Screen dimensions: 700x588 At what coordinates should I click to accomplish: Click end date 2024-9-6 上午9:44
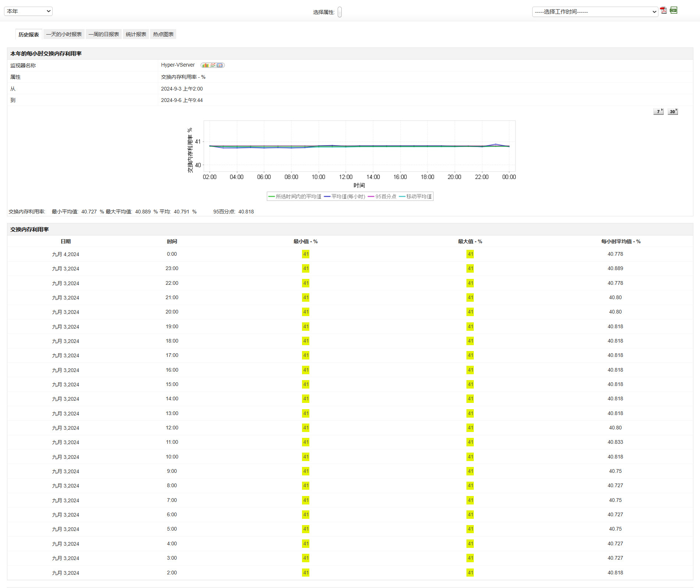click(x=182, y=100)
